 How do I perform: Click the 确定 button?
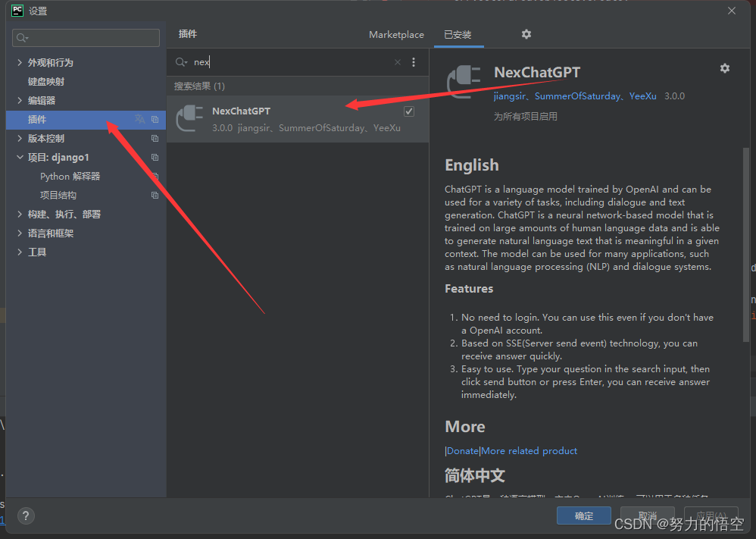click(x=584, y=515)
